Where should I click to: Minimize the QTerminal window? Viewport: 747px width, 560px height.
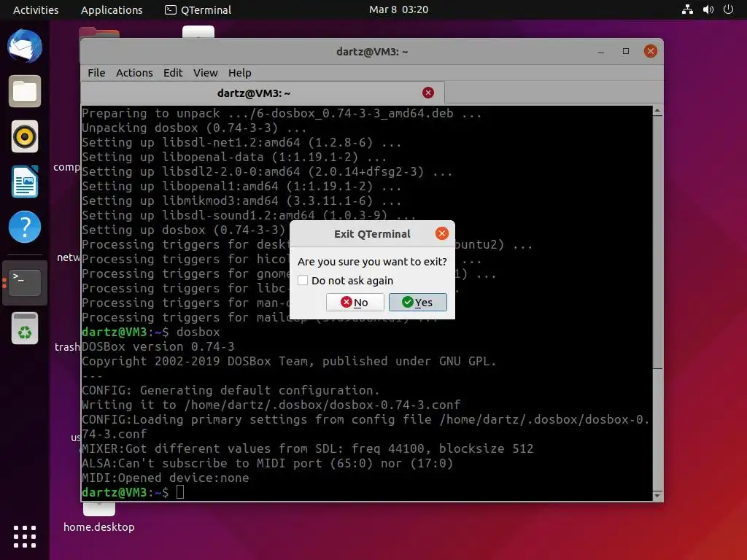[601, 52]
